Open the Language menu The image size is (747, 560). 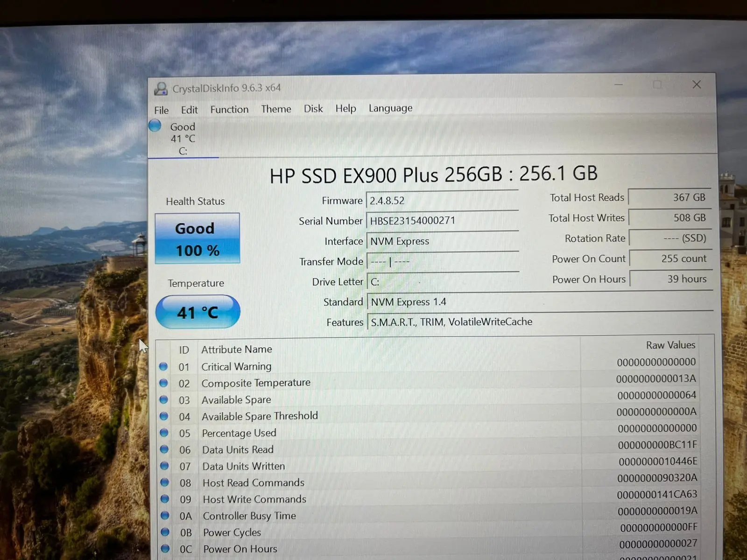[390, 108]
